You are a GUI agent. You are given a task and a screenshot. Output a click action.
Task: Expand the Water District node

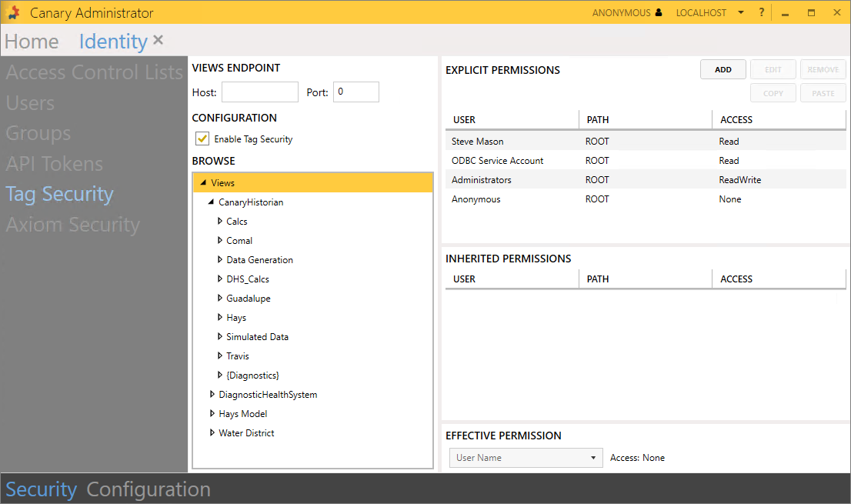click(212, 433)
